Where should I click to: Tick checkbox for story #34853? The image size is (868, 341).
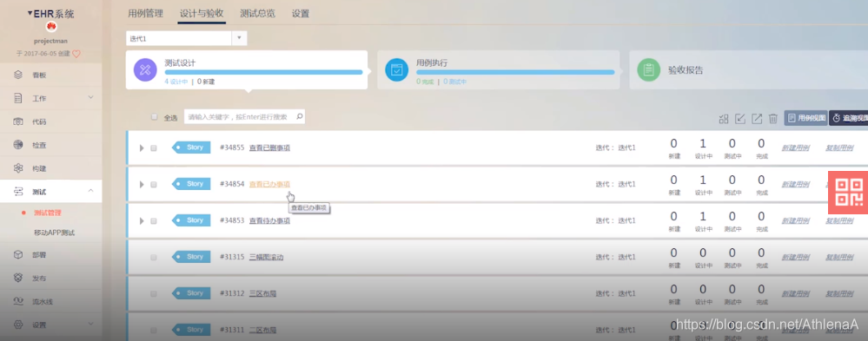pos(153,221)
